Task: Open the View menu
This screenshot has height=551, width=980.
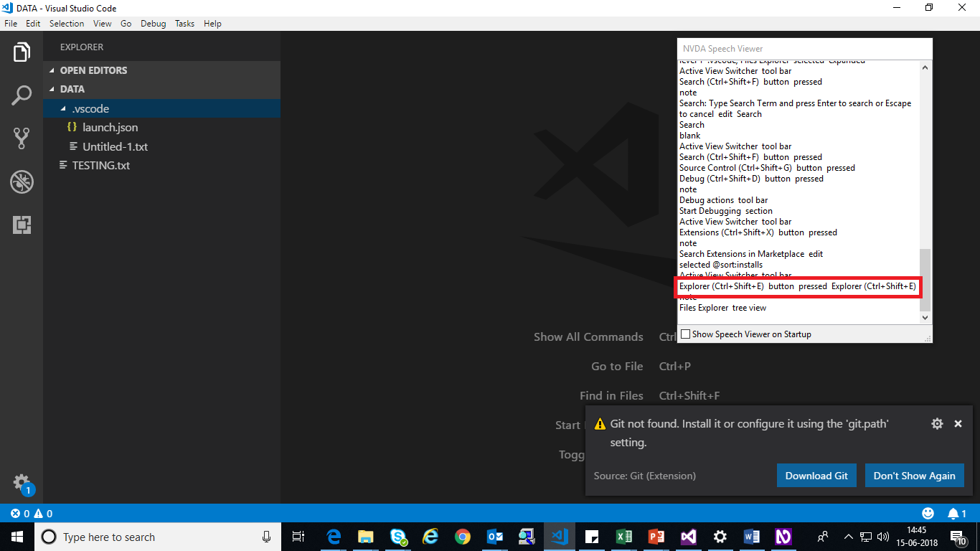Action: [x=102, y=24]
